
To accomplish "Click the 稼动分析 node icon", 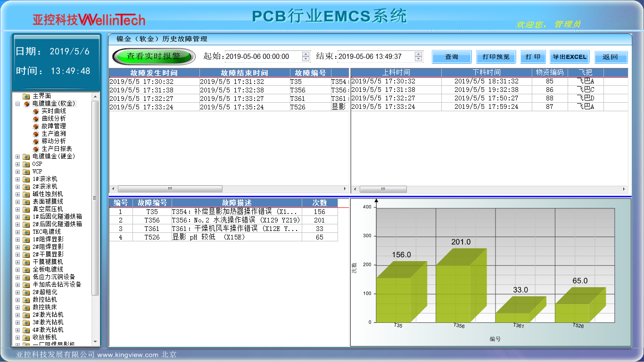I will tap(35, 141).
